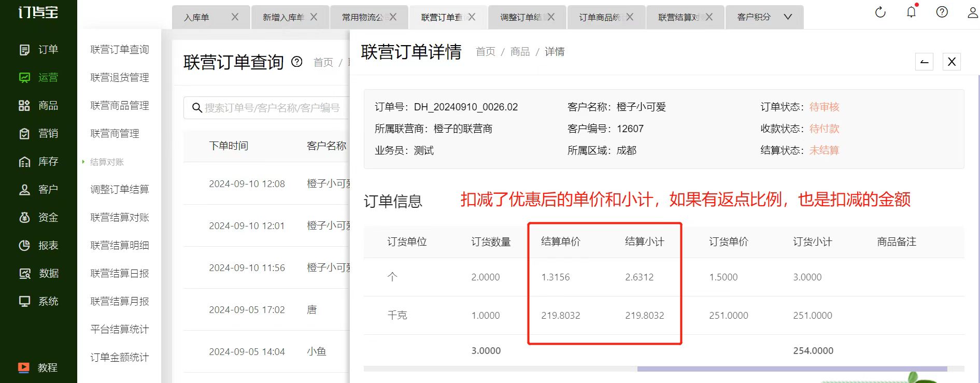This screenshot has width=980, height=383.
Task: Click the 订货小计 column header
Action: click(813, 242)
